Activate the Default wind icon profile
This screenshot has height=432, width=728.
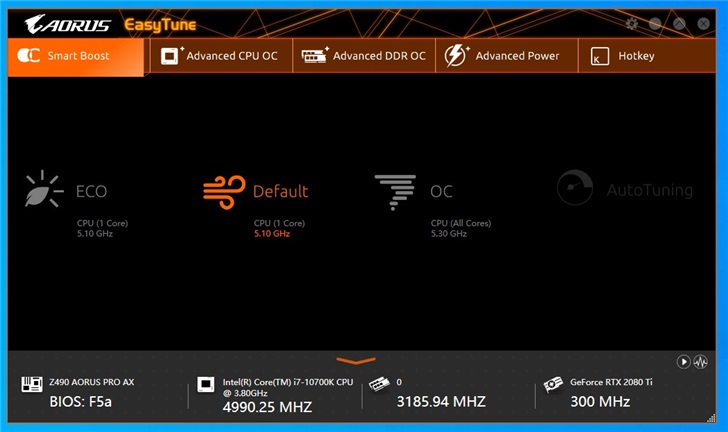tap(224, 192)
